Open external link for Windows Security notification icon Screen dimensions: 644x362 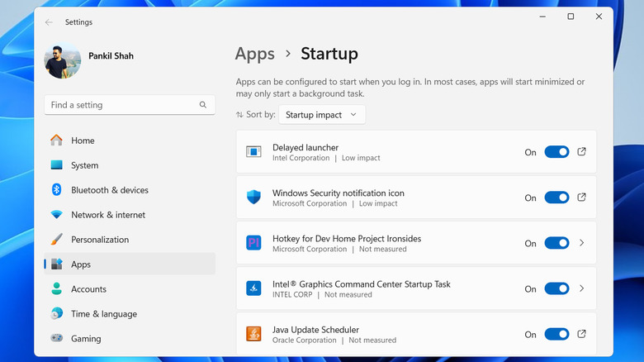tap(581, 198)
